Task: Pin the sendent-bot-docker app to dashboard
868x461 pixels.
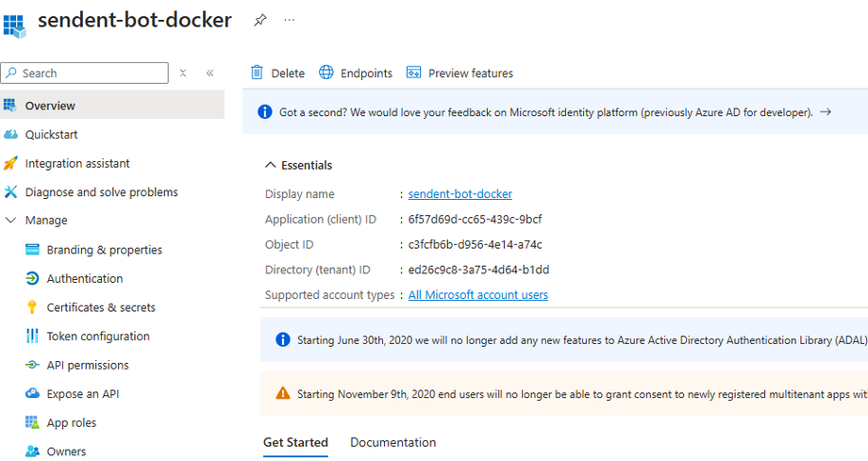Action: tap(260, 20)
